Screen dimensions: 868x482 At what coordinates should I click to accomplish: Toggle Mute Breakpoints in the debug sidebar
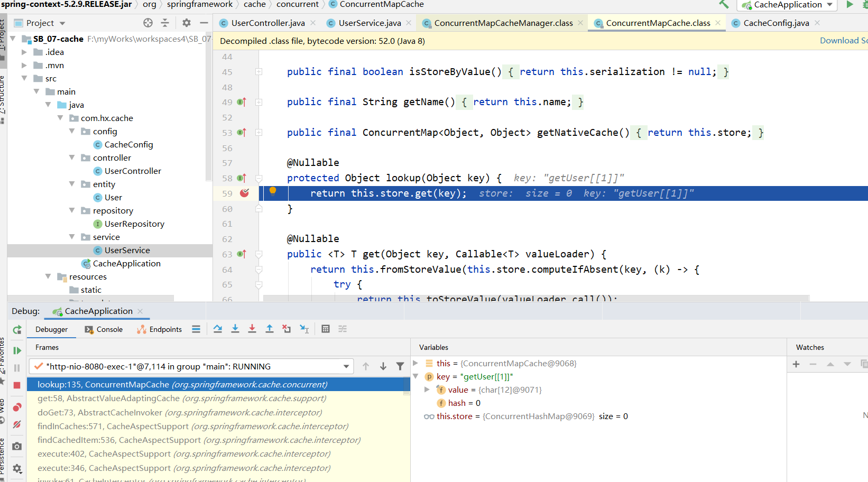pyautogui.click(x=17, y=424)
